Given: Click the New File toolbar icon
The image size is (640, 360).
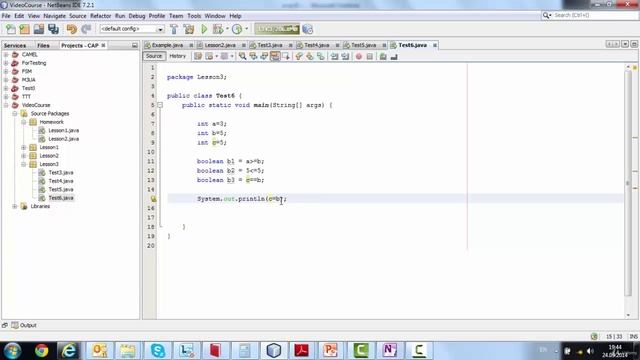Looking at the screenshot, I should click(x=11, y=29).
